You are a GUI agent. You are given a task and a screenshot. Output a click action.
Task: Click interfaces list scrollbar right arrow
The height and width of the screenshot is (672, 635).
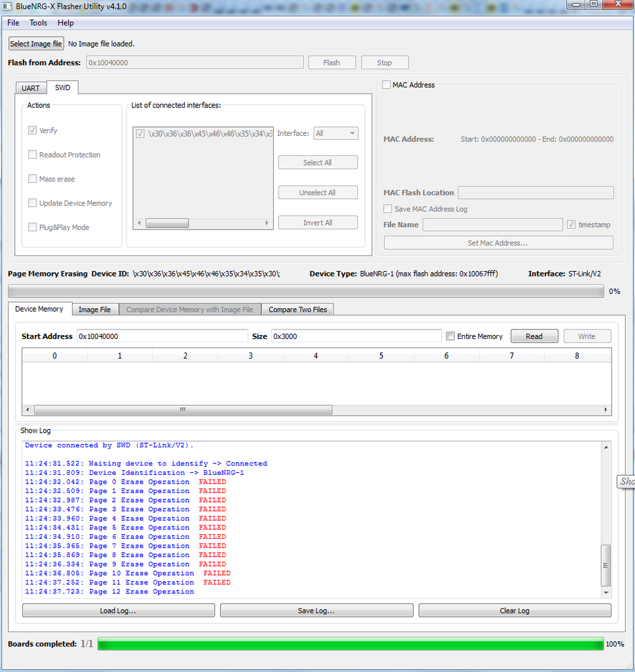point(266,223)
